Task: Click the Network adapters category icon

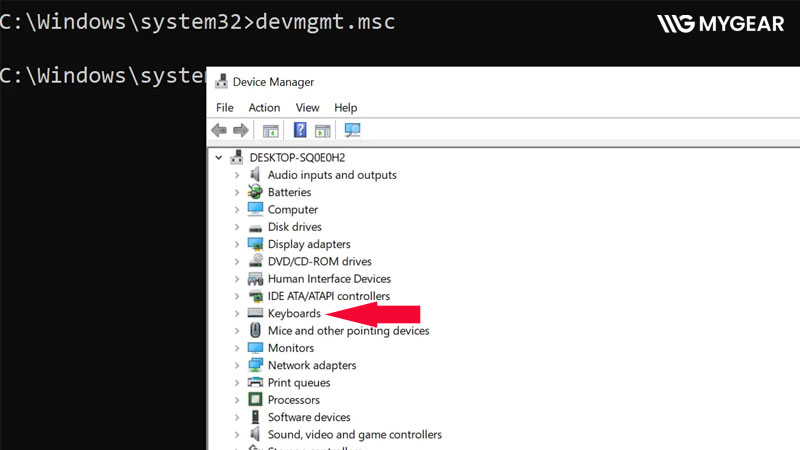Action: point(255,365)
